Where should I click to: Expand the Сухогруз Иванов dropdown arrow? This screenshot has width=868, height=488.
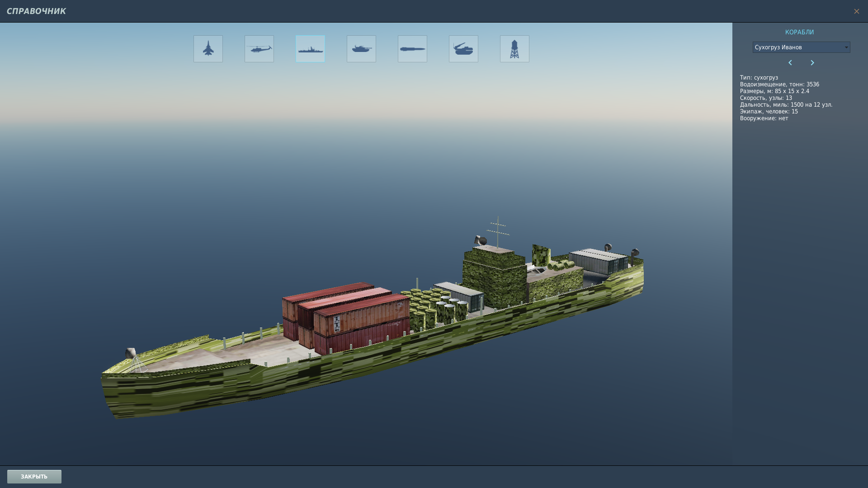tap(846, 47)
